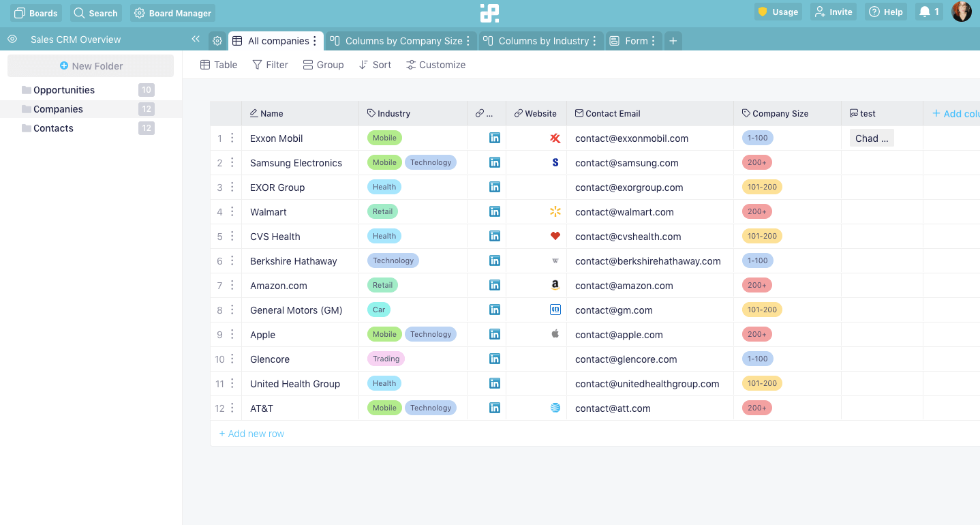Click Search in top bar
This screenshot has width=980, height=525.
[x=96, y=13]
